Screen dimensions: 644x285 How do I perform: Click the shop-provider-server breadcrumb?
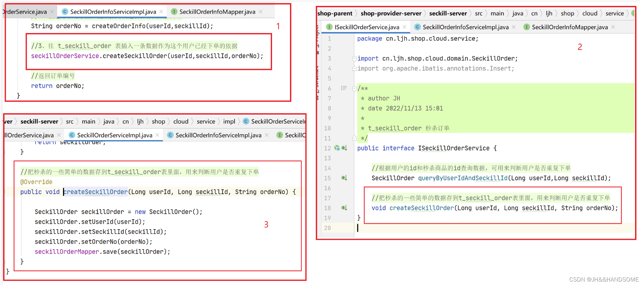391,13
